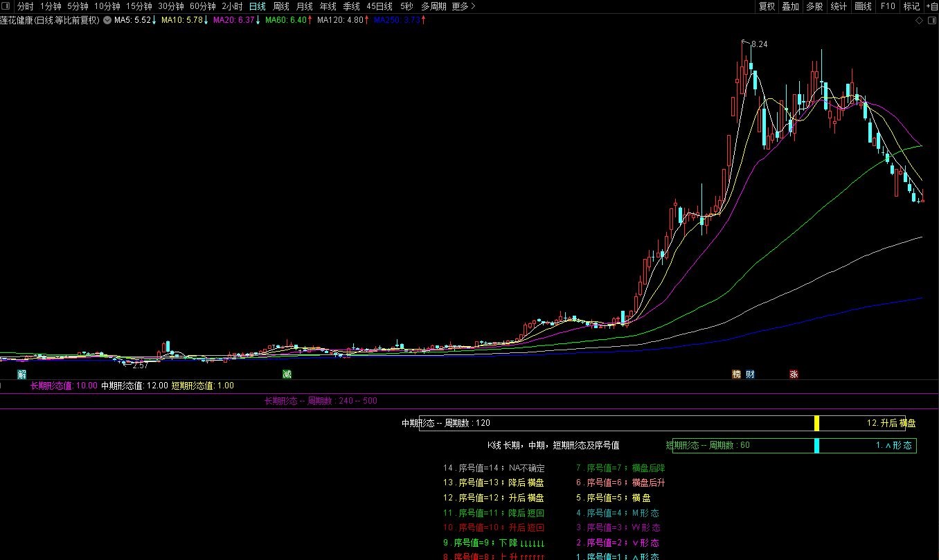Viewport: 939px width, 560px height.
Task: Click the 12.升后横盘 result label
Action: click(x=891, y=423)
